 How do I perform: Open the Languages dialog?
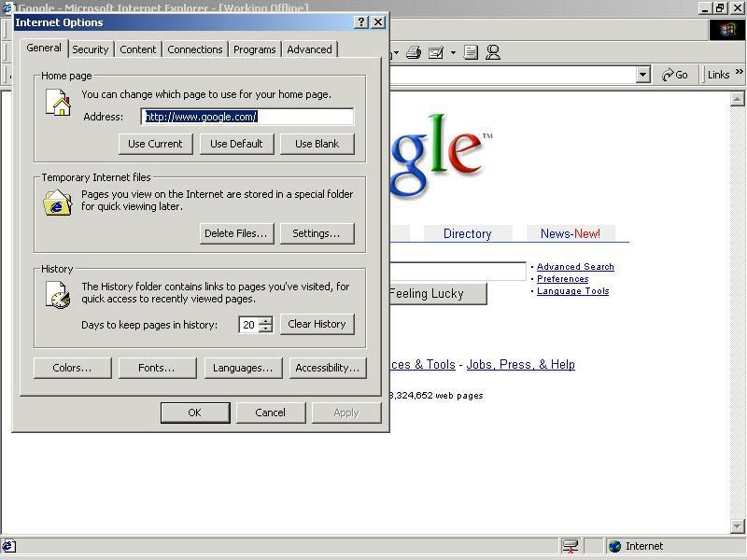(x=243, y=368)
